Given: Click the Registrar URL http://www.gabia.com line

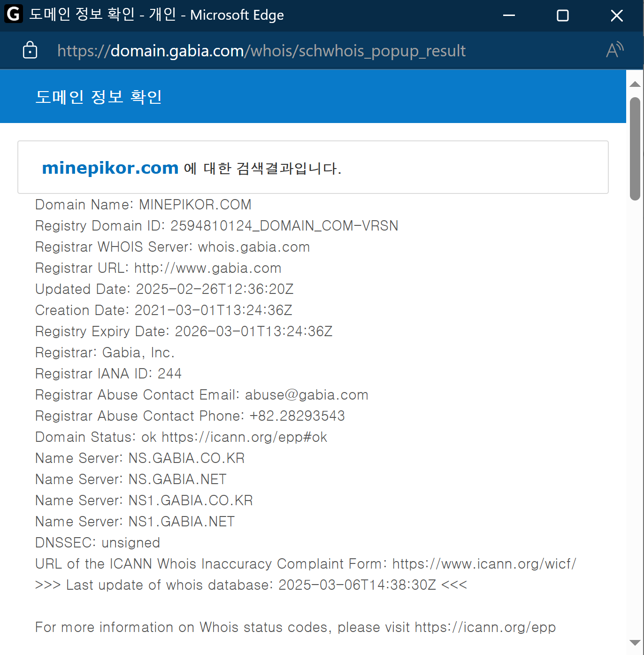Looking at the screenshot, I should click(158, 268).
